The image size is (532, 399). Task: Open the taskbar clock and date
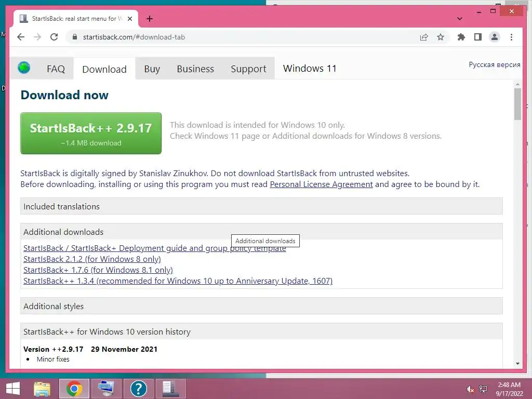(x=509, y=389)
